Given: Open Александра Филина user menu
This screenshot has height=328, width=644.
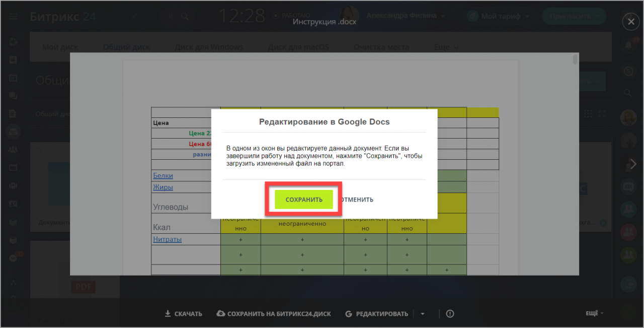Looking at the screenshot, I should (406, 16).
